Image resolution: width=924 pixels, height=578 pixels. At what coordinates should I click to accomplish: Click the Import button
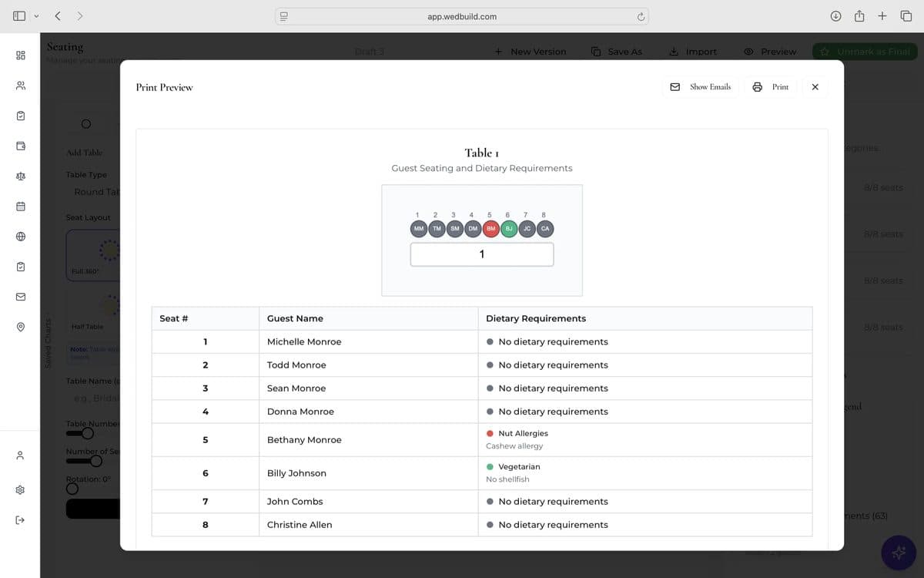[x=693, y=52]
